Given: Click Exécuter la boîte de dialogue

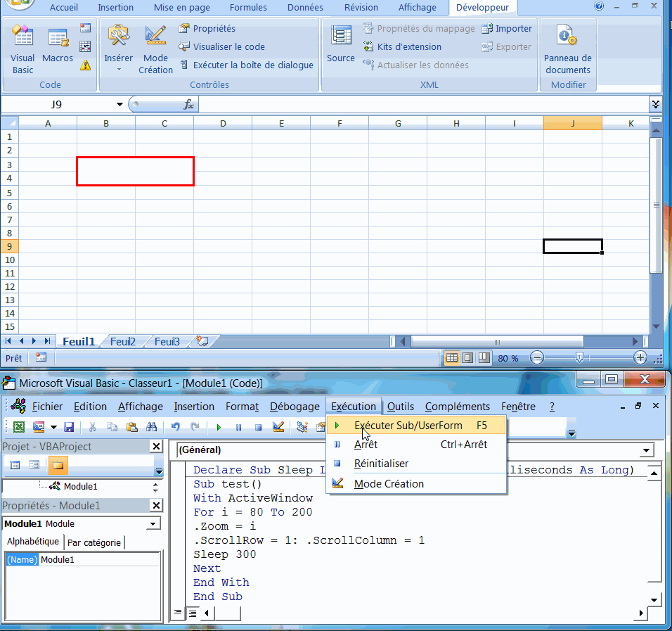Looking at the screenshot, I should tap(247, 65).
